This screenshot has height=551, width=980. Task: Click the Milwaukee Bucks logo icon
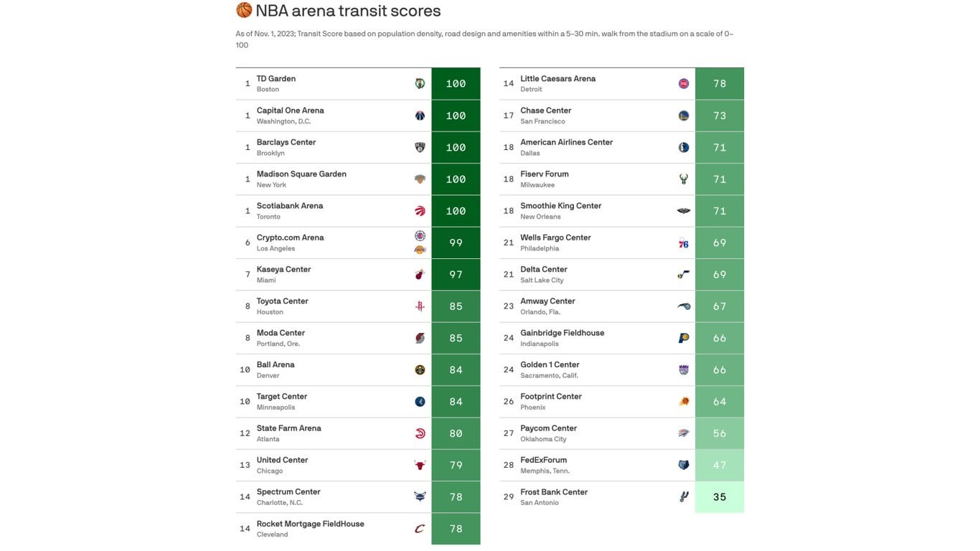[684, 179]
